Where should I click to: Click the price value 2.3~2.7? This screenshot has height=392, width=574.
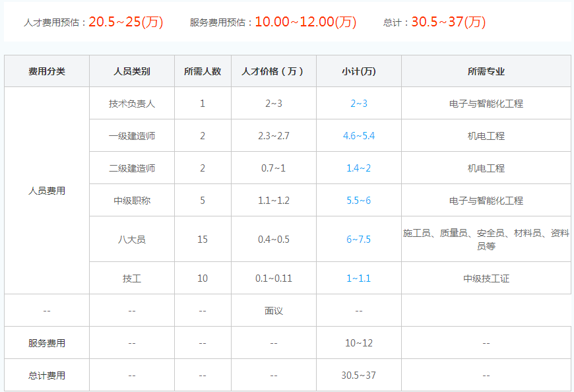click(x=273, y=136)
